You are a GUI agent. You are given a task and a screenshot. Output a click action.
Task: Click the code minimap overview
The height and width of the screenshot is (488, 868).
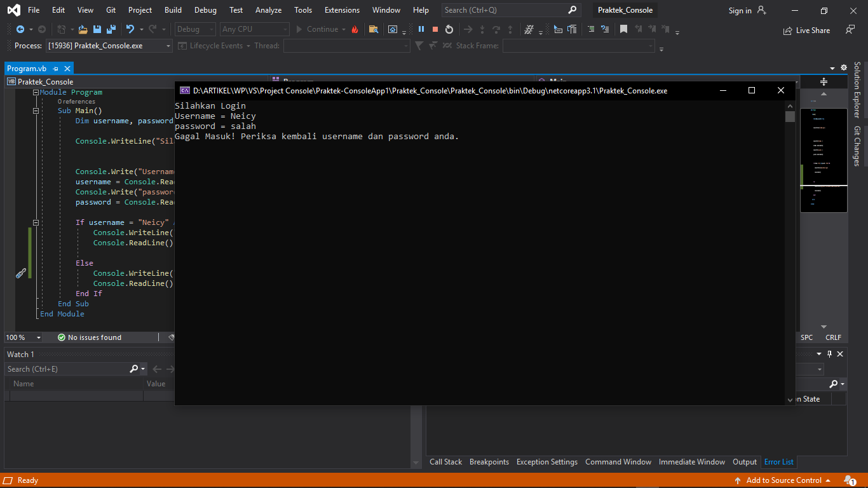(x=824, y=160)
